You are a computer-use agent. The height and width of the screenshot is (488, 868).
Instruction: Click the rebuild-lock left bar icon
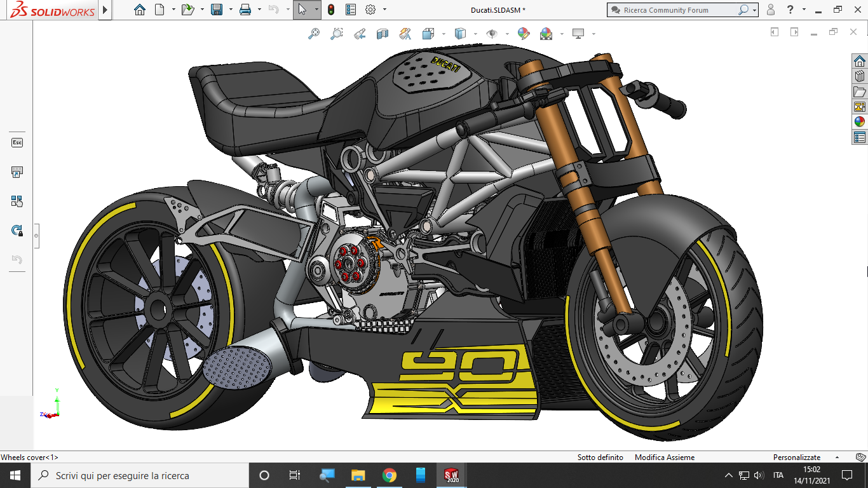coord(17,231)
